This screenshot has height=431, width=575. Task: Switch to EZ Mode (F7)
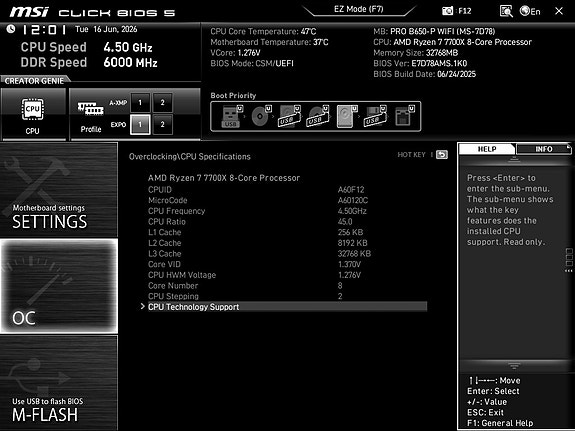click(358, 9)
